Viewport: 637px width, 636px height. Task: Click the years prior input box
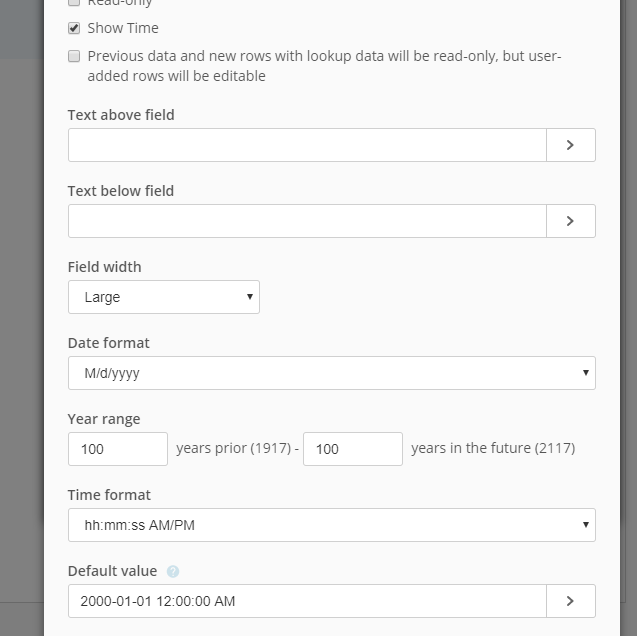[118, 449]
